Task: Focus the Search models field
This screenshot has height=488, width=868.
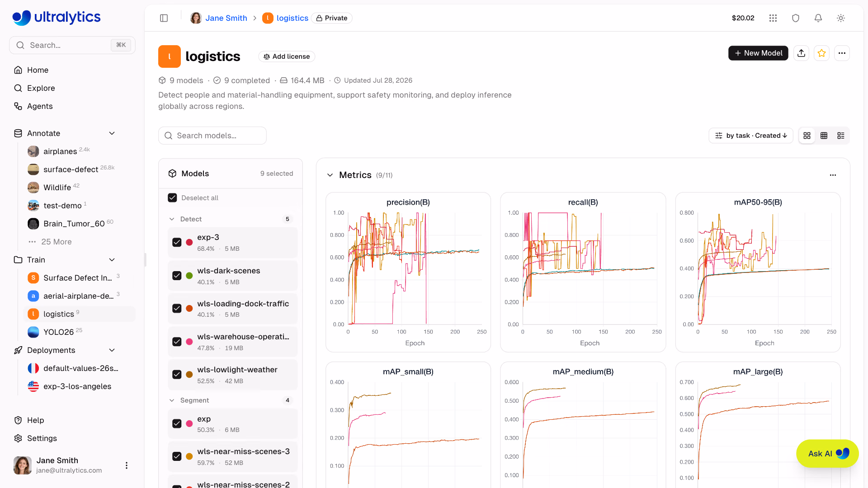Action: pos(212,136)
